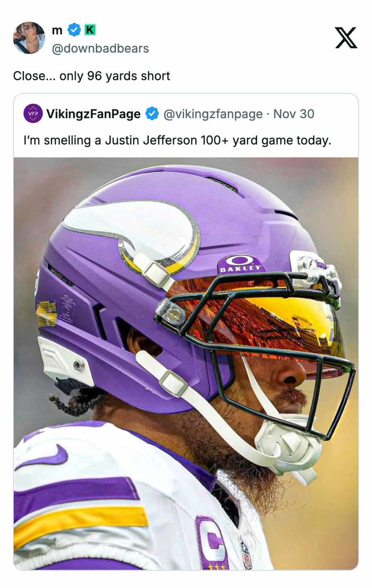The image size is (372, 588).
Task: Open the profile photo of user m
Action: pyautogui.click(x=29, y=38)
